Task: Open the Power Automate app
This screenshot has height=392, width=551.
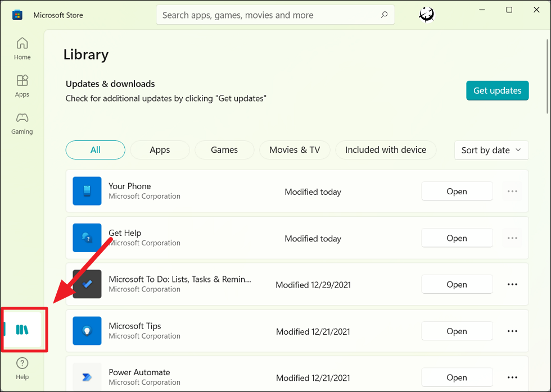Action: (457, 377)
